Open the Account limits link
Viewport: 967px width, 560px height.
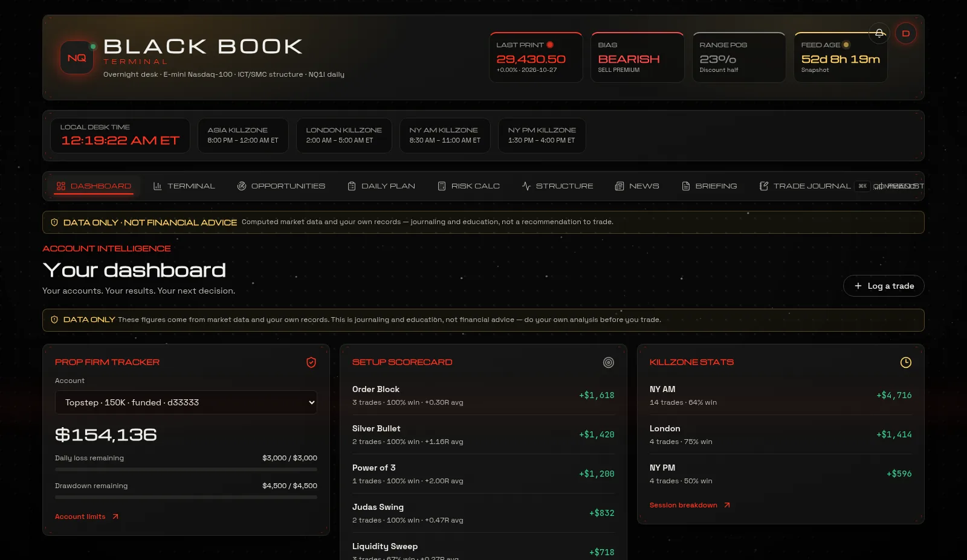pos(87,517)
